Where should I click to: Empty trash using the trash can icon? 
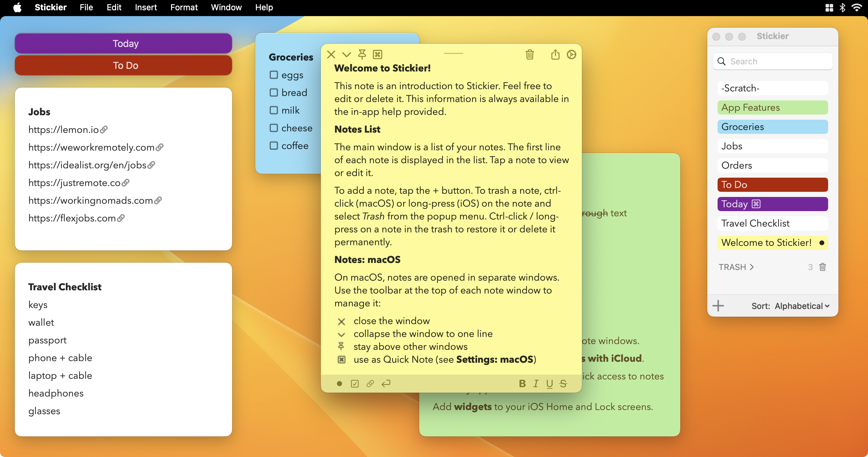823,267
